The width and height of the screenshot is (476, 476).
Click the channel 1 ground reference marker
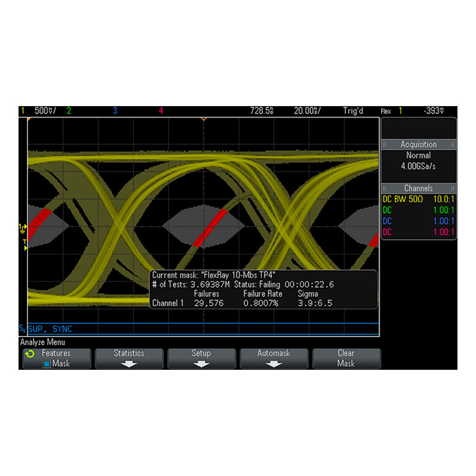[23, 228]
